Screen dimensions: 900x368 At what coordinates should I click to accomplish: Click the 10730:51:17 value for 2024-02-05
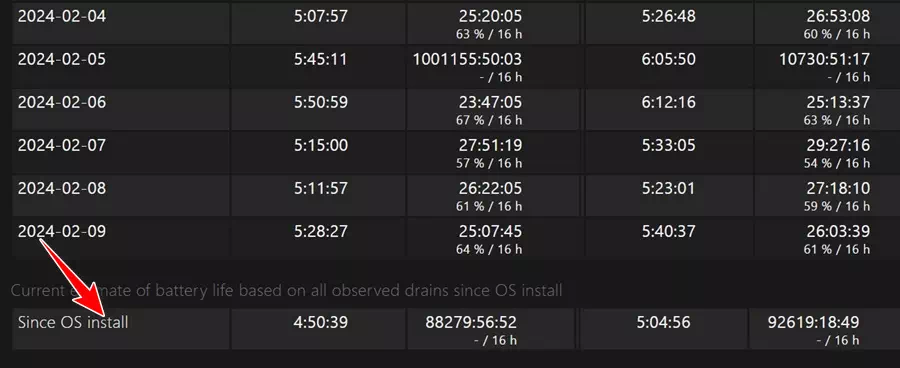coord(824,59)
